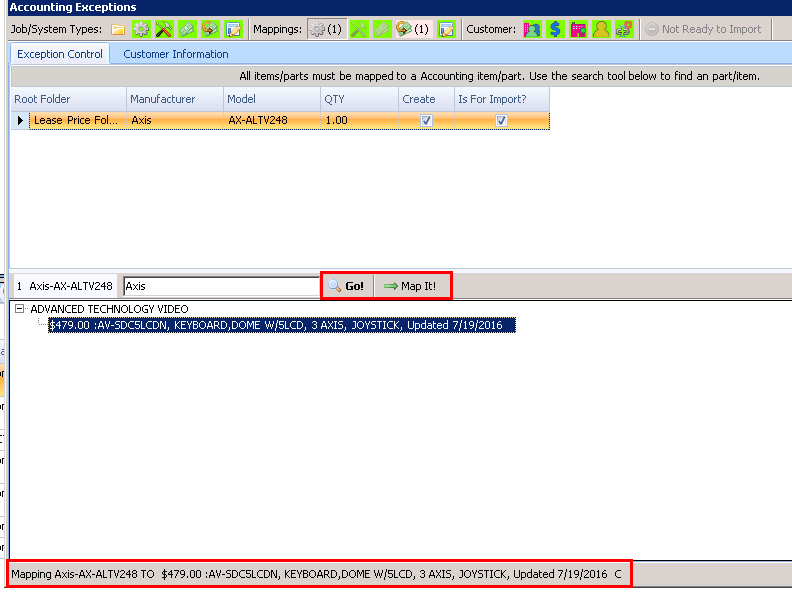Click the Model column header
The height and width of the screenshot is (593, 792).
272,99
